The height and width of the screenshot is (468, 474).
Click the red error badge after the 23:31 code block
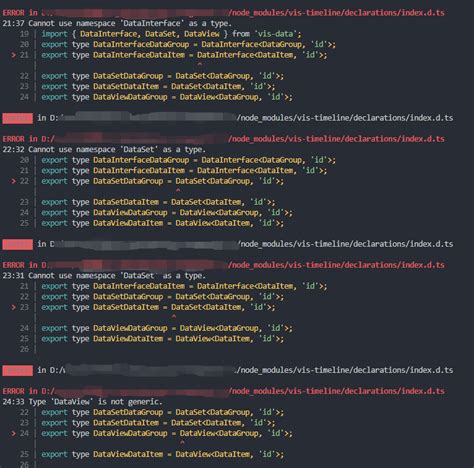(17, 370)
